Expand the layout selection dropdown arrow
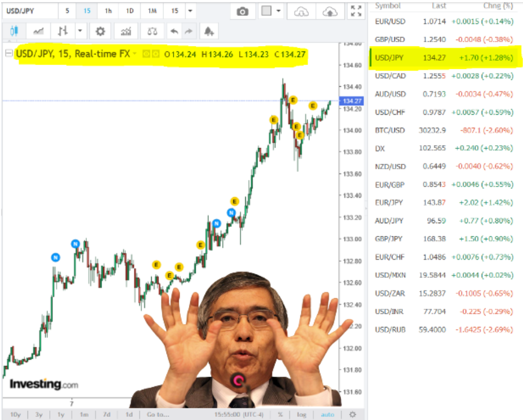The height and width of the screenshot is (420, 523). point(279,11)
